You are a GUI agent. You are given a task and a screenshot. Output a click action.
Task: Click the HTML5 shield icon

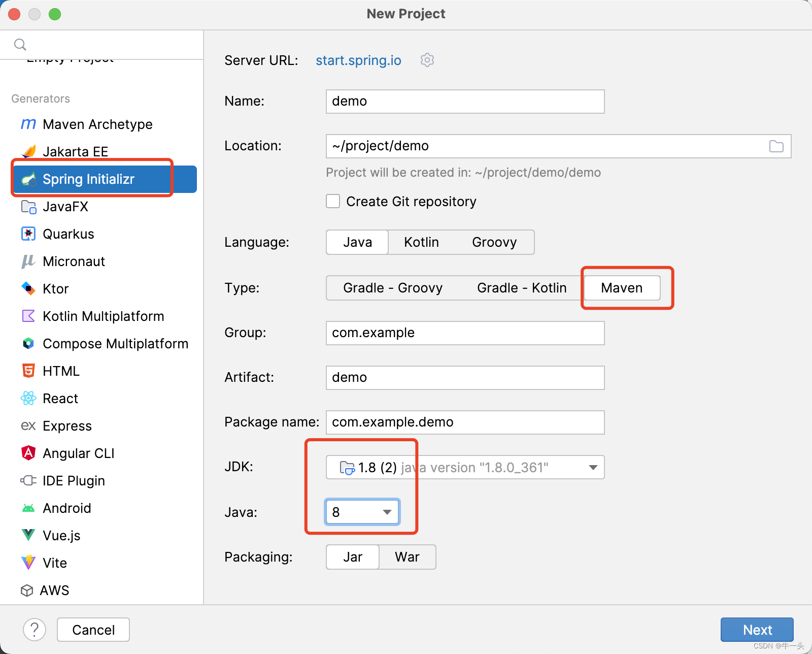point(28,371)
